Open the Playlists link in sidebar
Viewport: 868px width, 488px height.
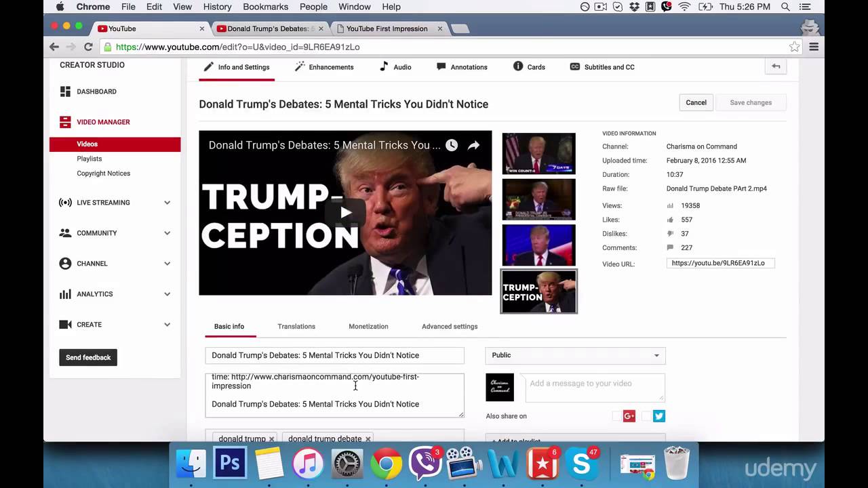tap(89, 159)
